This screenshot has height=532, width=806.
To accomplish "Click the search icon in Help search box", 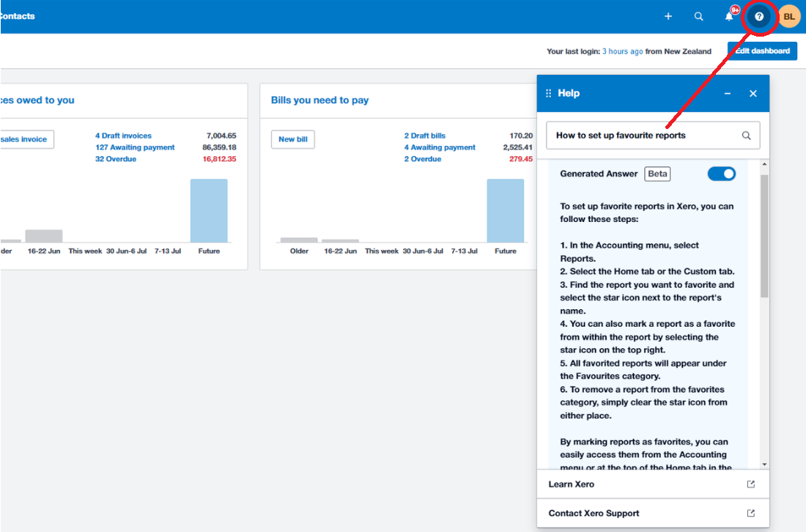I will click(x=747, y=136).
